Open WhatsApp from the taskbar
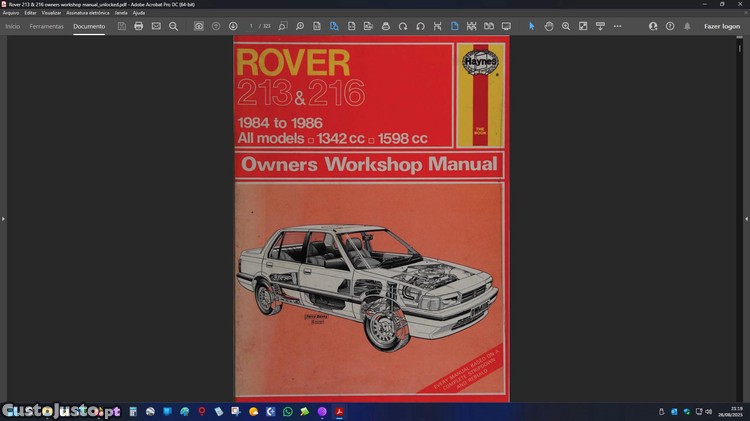 pyautogui.click(x=288, y=411)
